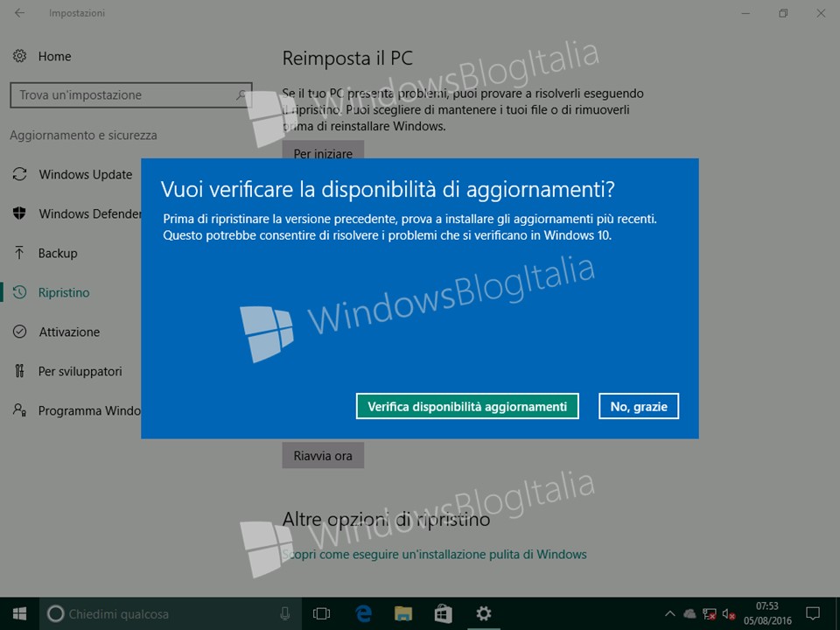Go to Home in settings
The image size is (840, 630).
coord(54,56)
